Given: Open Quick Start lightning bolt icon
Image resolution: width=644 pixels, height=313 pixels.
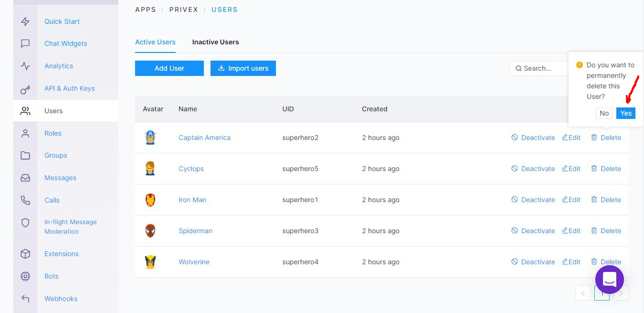Looking at the screenshot, I should click(25, 21).
